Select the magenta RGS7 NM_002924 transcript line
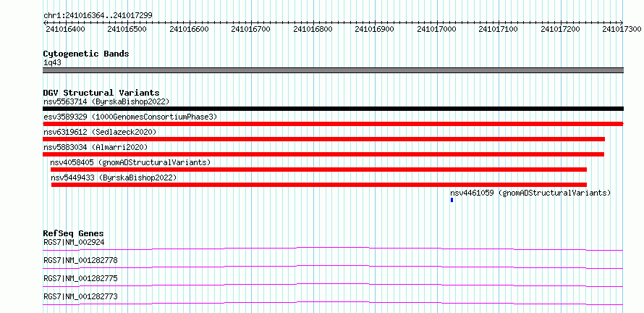Image resolution: width=644 pixels, height=313 pixels. (333, 249)
